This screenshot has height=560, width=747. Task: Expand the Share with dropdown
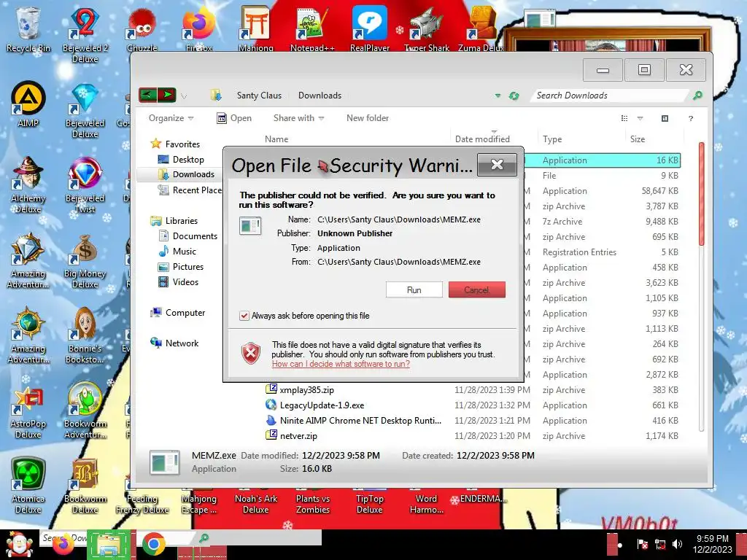click(298, 118)
